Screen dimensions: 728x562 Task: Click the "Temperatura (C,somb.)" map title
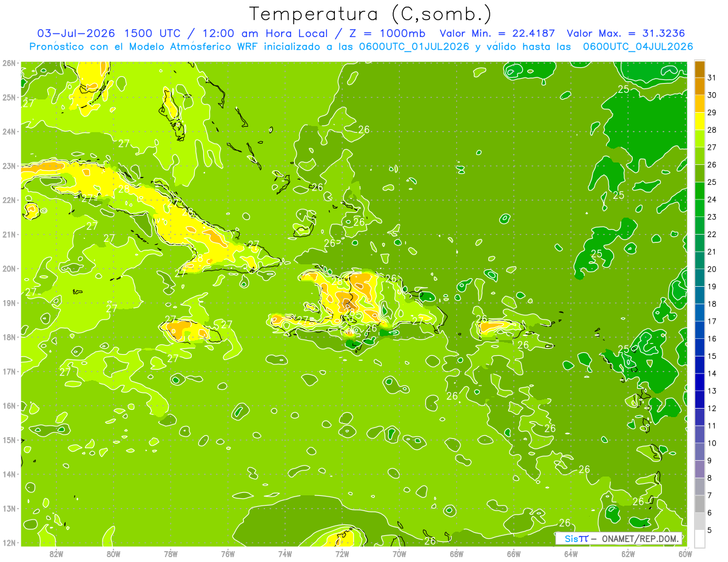tap(371, 14)
